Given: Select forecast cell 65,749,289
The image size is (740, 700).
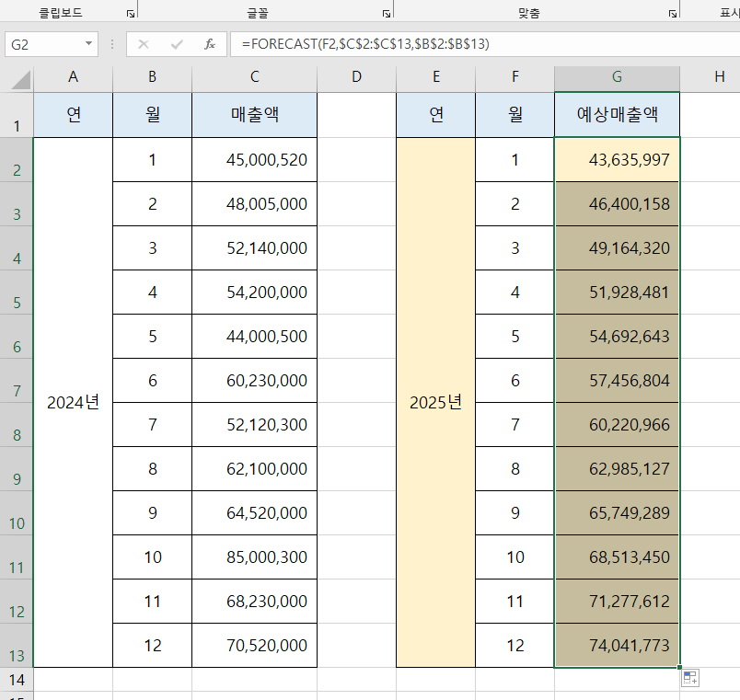Looking at the screenshot, I should pos(618,512).
